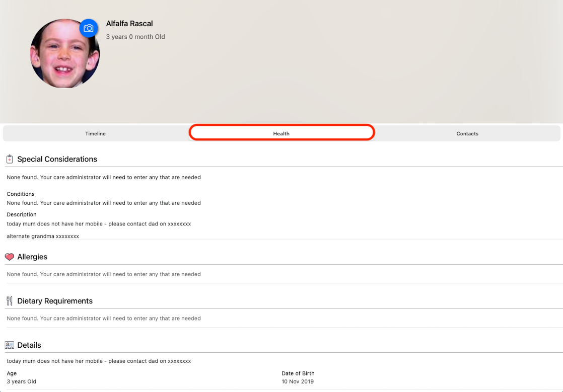Click the Special Considerations clipboard icon
This screenshot has height=392, width=563.
[10, 159]
